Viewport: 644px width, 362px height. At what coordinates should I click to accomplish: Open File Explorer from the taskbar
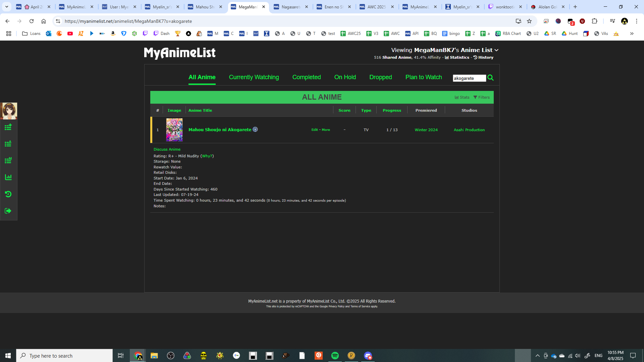pos(154,356)
